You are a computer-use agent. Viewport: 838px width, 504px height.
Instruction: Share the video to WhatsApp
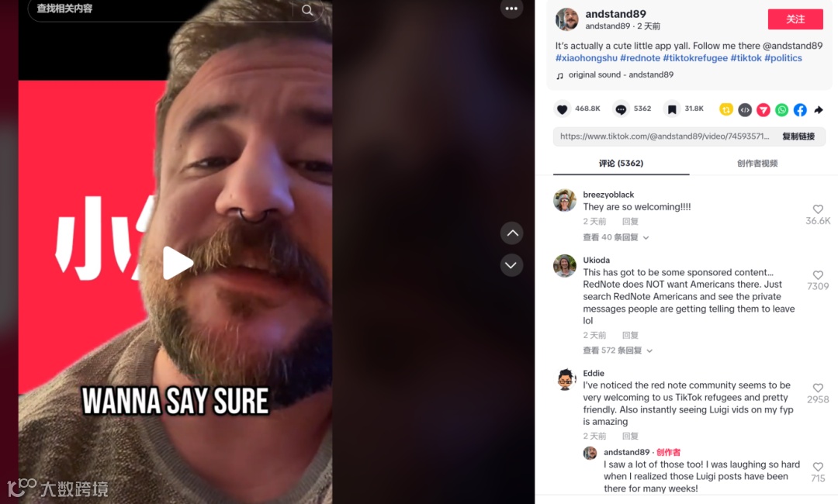(782, 110)
